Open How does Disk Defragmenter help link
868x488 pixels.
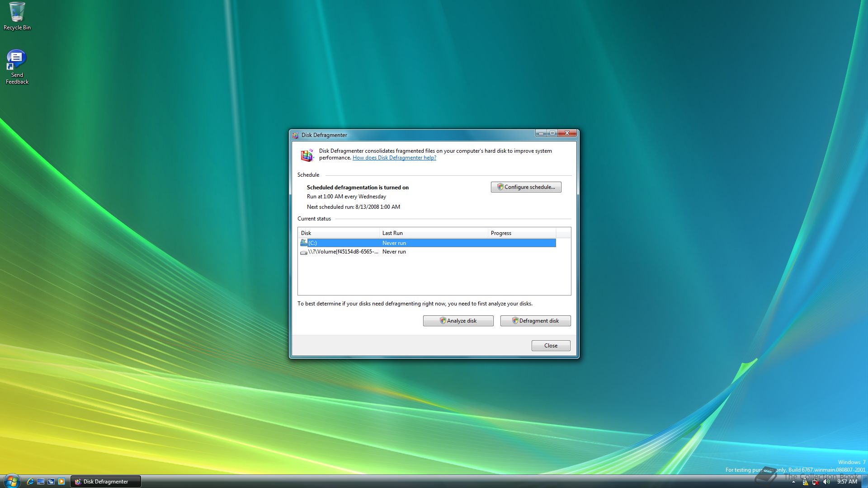pos(394,158)
